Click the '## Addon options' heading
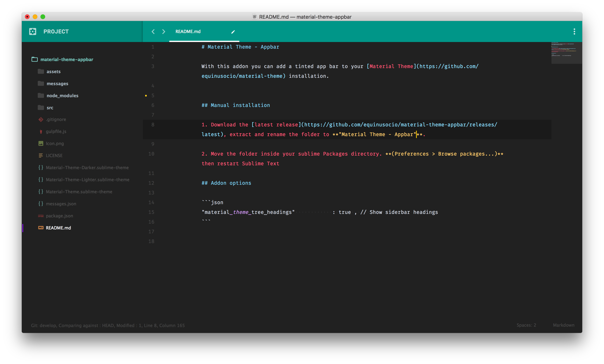The height and width of the screenshot is (364, 604). (226, 183)
